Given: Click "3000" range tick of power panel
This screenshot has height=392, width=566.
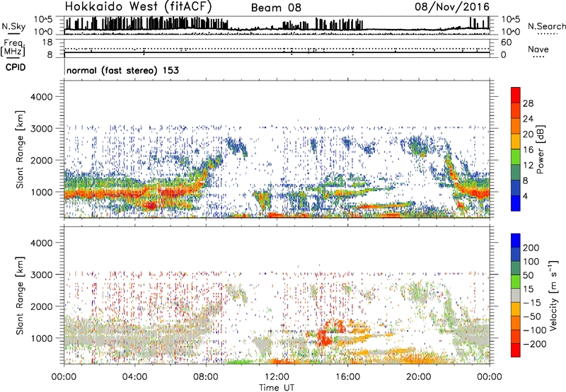Looking at the screenshot, I should point(41,129).
